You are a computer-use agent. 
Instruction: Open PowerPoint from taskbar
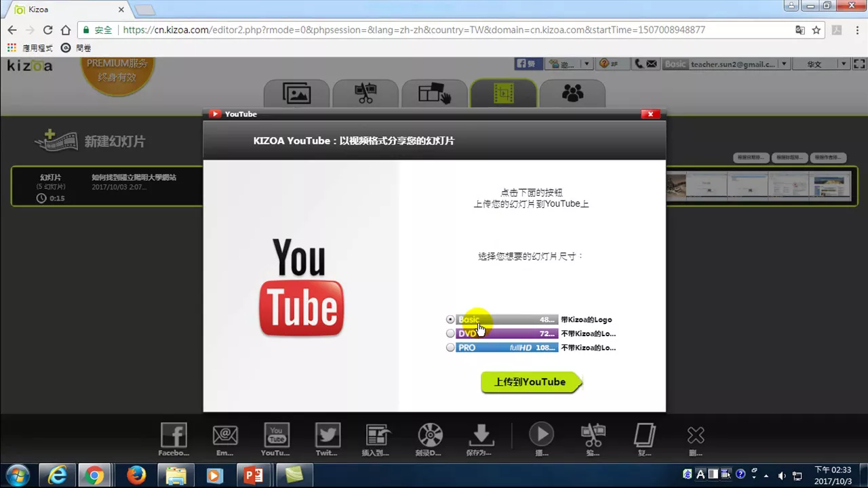click(x=254, y=476)
